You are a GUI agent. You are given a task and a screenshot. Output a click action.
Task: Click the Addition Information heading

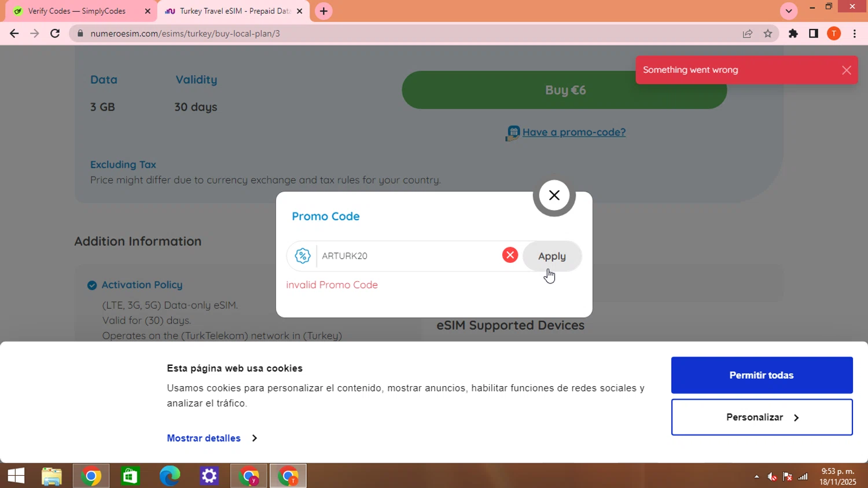[x=138, y=241]
